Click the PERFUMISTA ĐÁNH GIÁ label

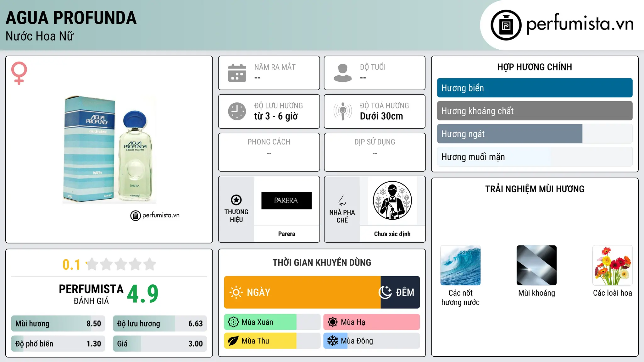pyautogui.click(x=91, y=294)
